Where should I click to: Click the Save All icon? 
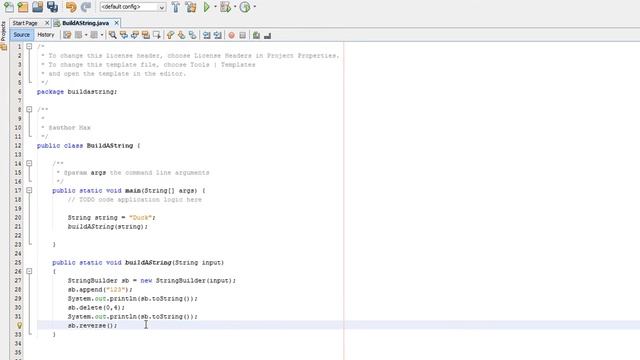(52, 7)
